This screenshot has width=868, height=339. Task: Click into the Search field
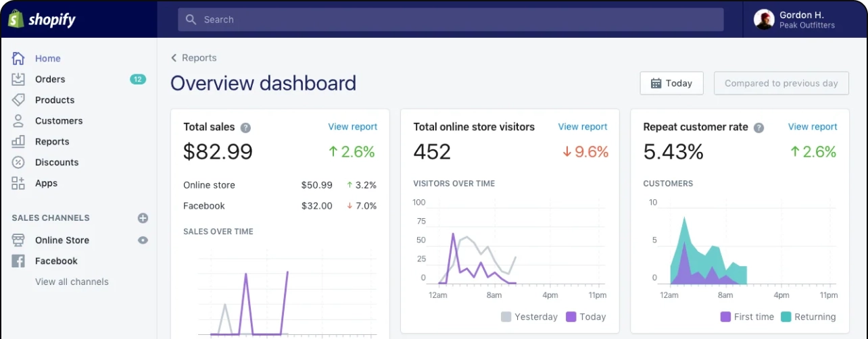coord(450,20)
